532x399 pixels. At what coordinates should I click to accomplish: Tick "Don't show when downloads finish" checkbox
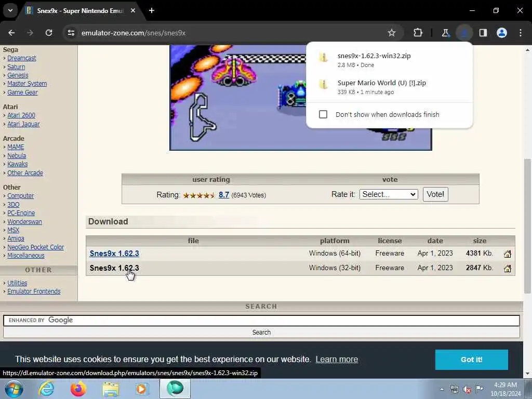pos(323,114)
